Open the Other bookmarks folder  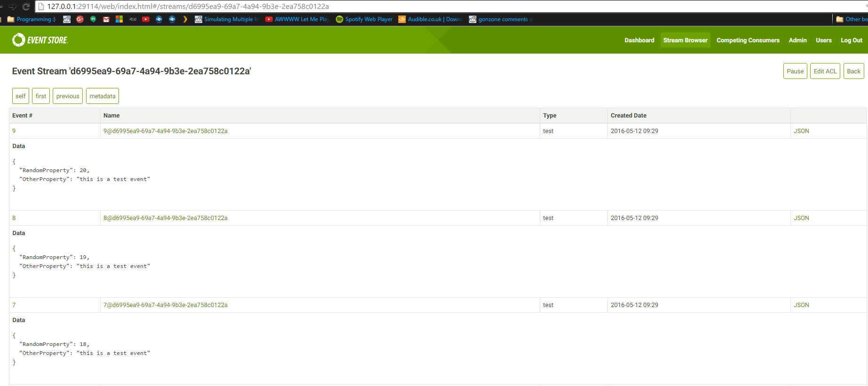852,19
